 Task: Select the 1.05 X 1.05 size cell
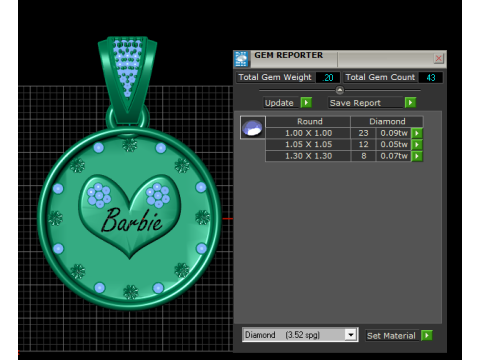point(308,144)
